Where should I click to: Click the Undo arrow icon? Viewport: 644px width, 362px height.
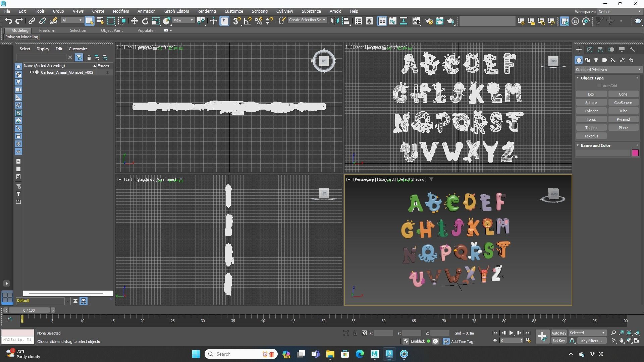click(x=8, y=21)
